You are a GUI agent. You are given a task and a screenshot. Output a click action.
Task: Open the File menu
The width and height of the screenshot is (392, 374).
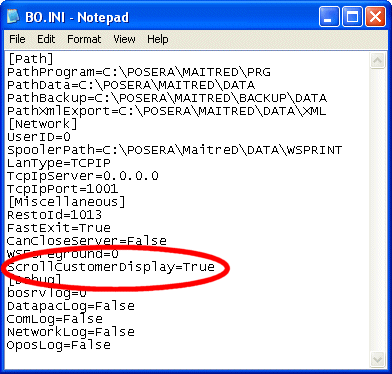point(17,39)
